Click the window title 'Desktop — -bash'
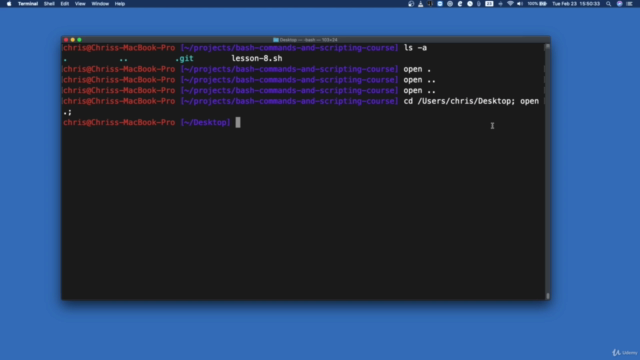Image resolution: width=640 pixels, height=360 pixels. pos(298,40)
